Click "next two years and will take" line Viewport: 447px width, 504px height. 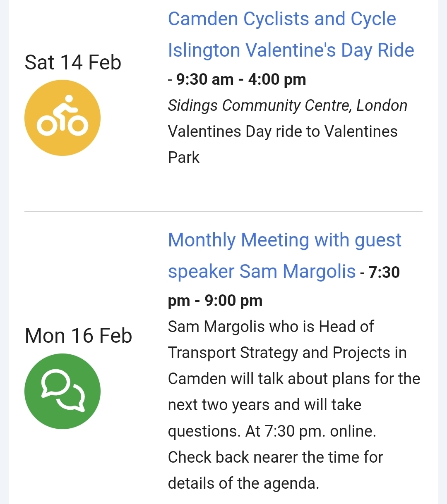click(x=264, y=405)
